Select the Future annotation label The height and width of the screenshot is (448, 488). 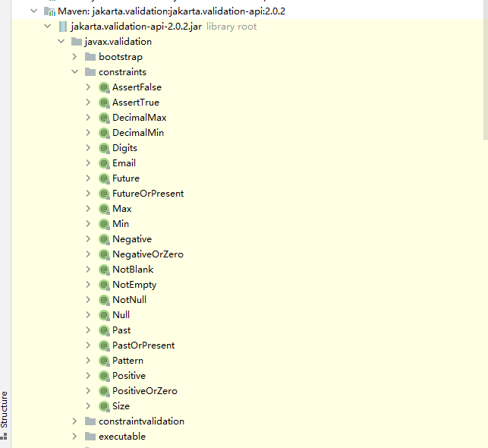(126, 178)
